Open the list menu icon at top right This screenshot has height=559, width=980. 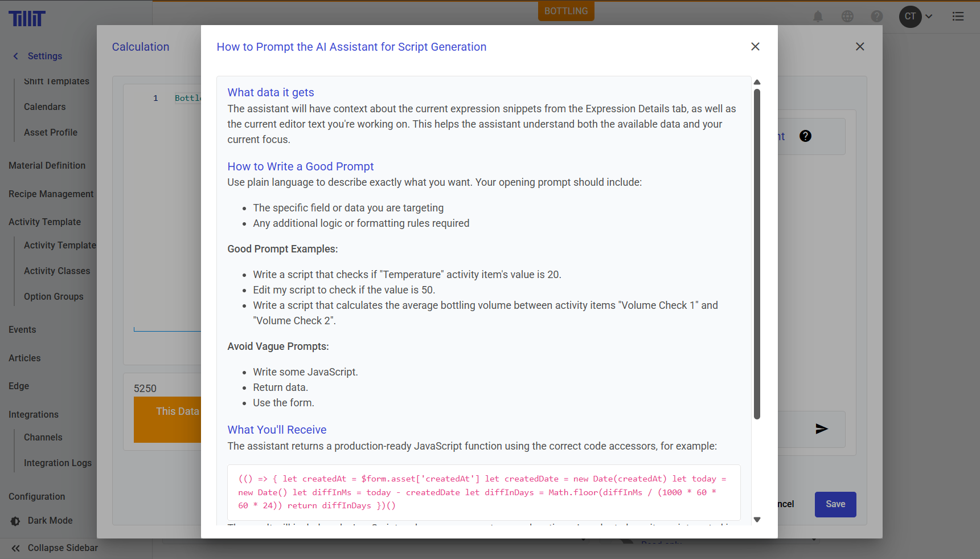pos(958,17)
